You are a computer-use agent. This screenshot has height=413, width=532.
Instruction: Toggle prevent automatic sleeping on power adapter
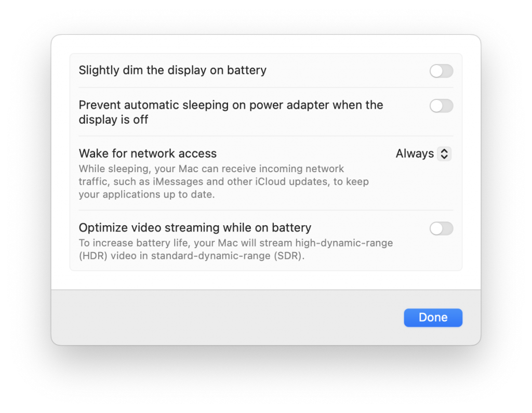[x=441, y=106]
